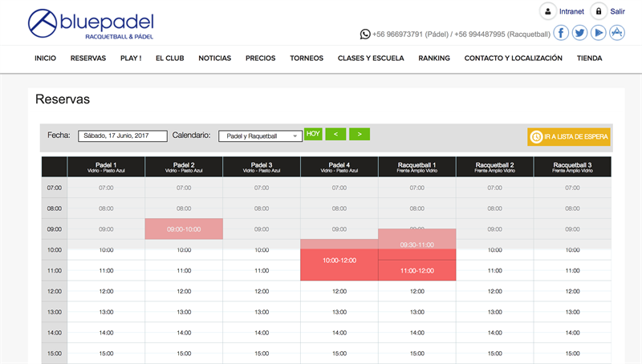Viewport: 642px width, 364px height.
Task: Open the Reservas menu item
Action: point(87,59)
